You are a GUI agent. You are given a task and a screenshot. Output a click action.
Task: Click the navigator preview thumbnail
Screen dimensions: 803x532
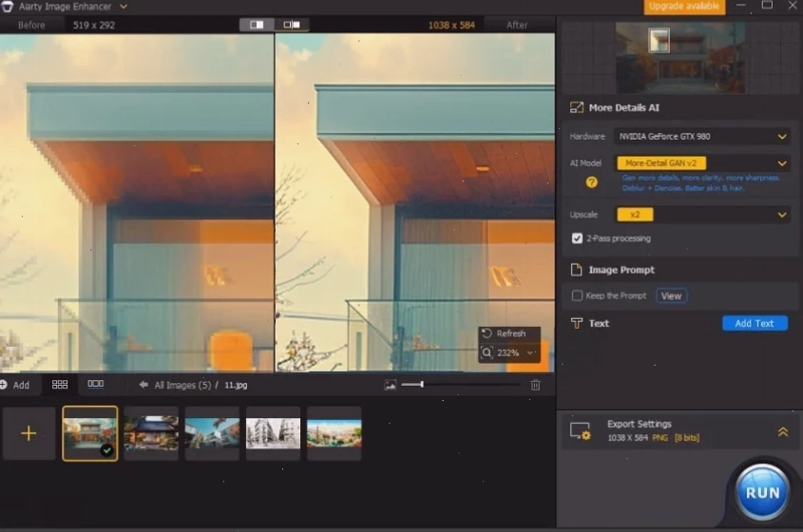point(680,57)
